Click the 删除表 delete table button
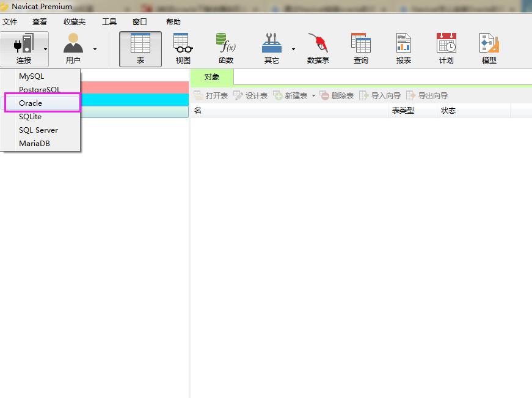This screenshot has height=398, width=532. coord(337,96)
